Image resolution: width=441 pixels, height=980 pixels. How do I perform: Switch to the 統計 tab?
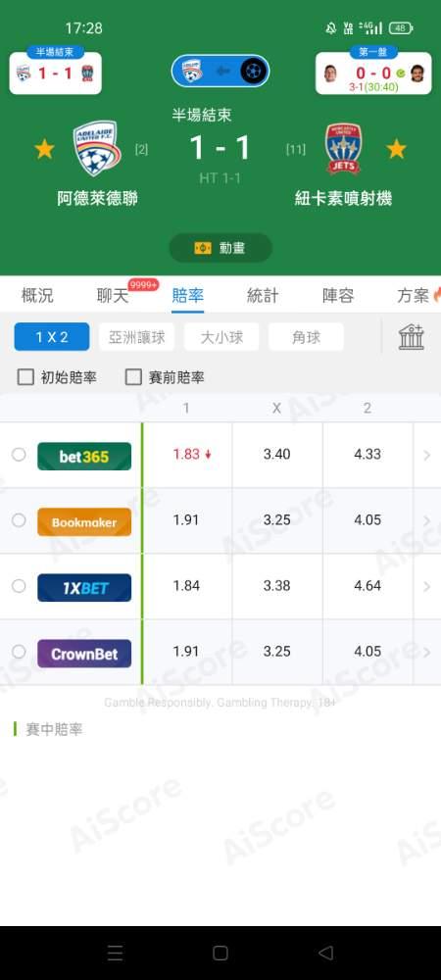(263, 296)
